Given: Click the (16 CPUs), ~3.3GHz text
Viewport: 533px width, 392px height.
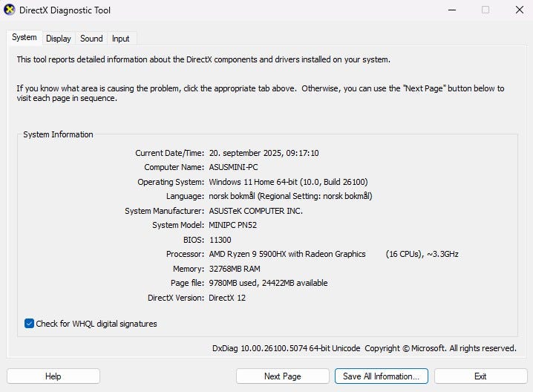Looking at the screenshot, I should click(422, 254).
